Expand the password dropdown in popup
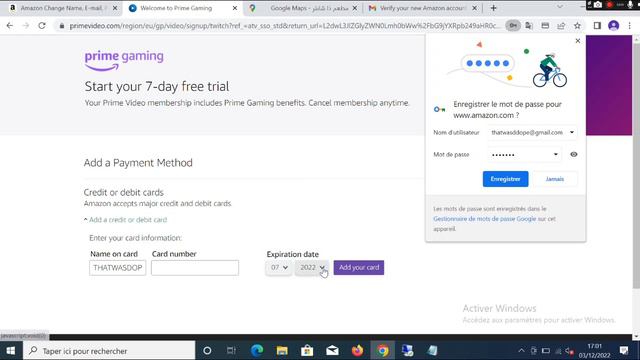Viewport: 640px width, 360px height. (556, 154)
